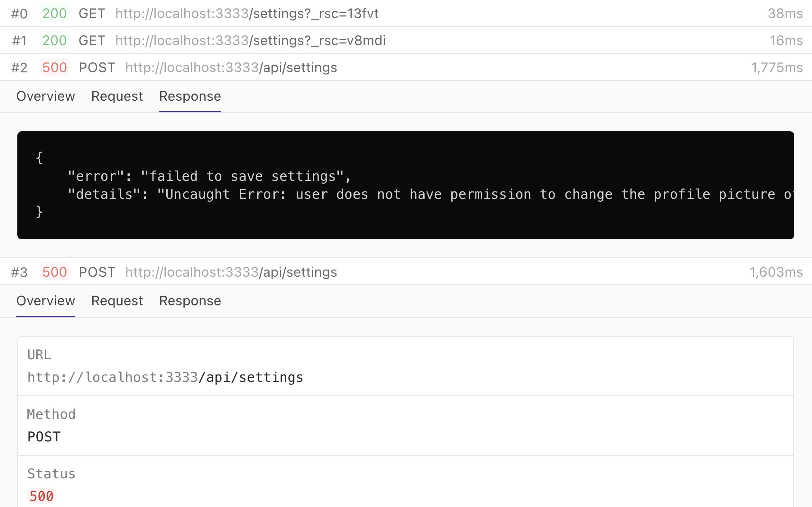Click the 500 status badge on request #3 header
The height and width of the screenshot is (507, 812).
(54, 272)
